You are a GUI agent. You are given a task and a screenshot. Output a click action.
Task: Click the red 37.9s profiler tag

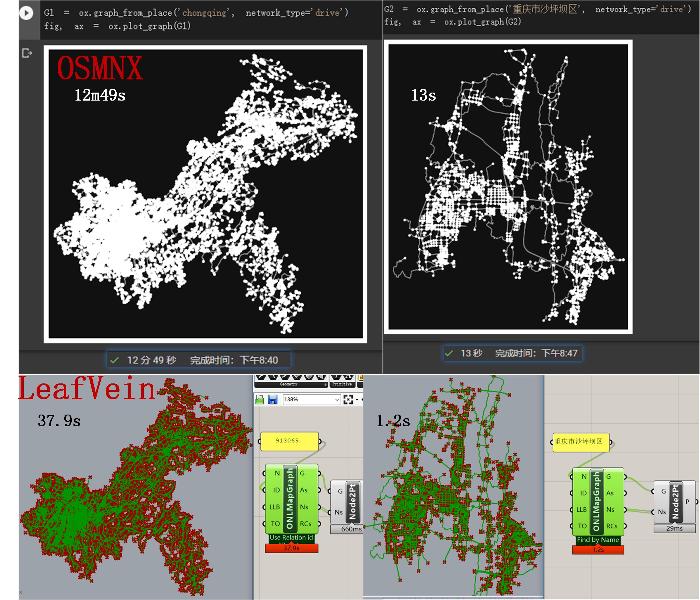click(x=292, y=548)
